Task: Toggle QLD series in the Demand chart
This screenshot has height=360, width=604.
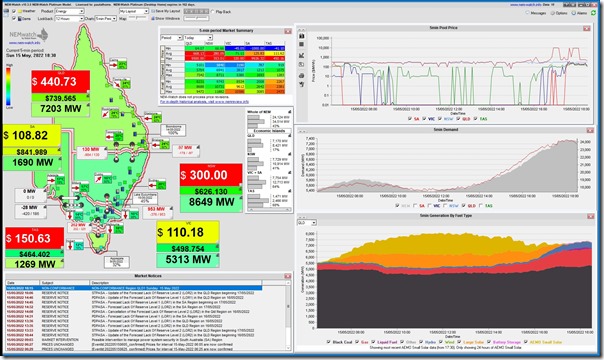Action: coord(464,205)
